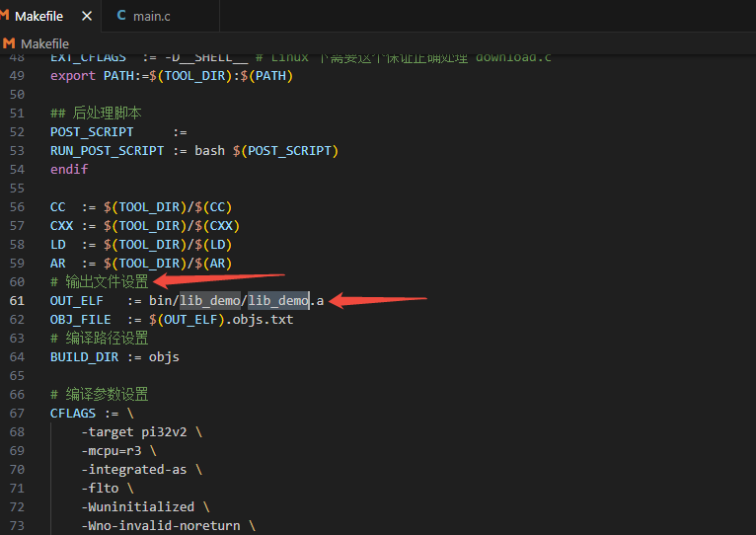
Task: Click 'CFLAGS' variable on line 67
Action: [x=73, y=414]
